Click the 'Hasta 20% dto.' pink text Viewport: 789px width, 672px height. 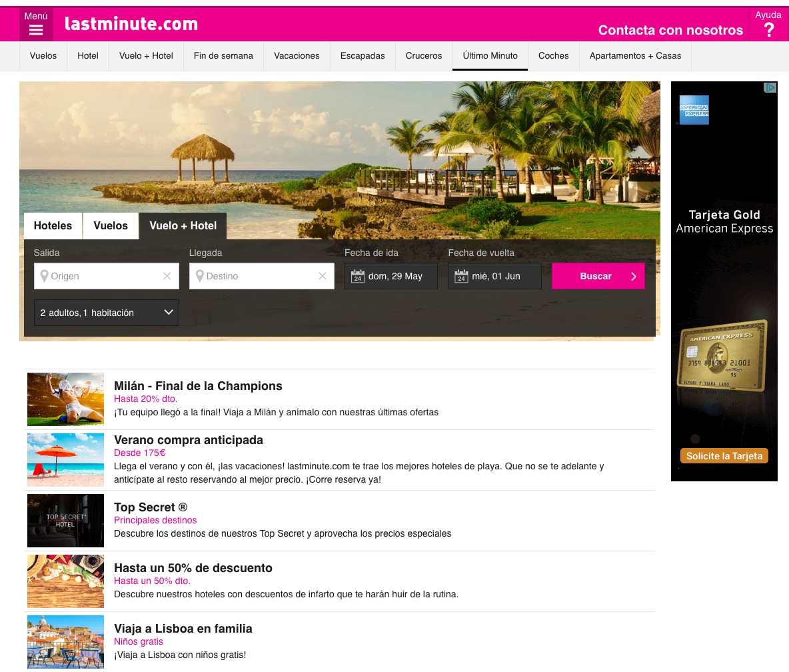coord(145,399)
